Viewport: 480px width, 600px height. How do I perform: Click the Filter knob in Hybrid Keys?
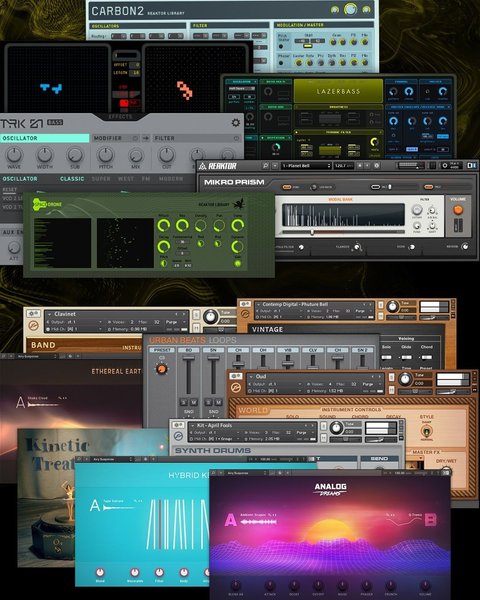pos(159,573)
